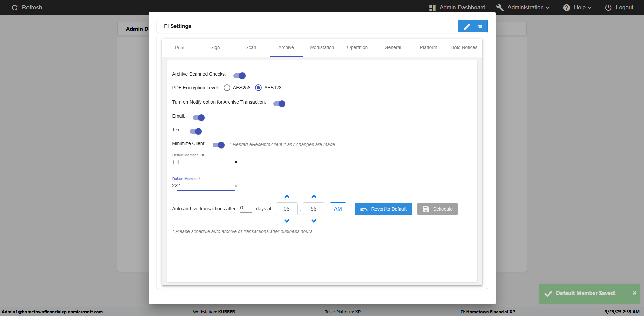The image size is (644, 316).
Task: Click the FI Settings dialog title
Action: tap(178, 26)
